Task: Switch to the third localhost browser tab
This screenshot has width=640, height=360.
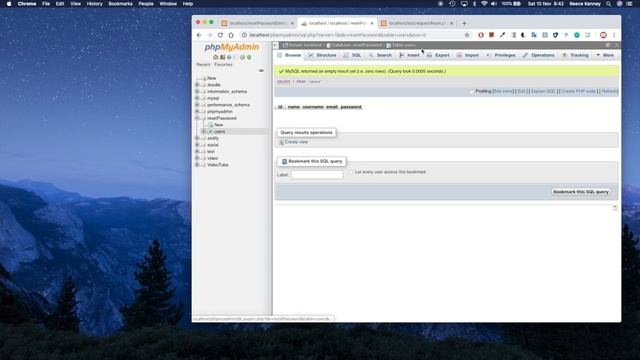Action: (x=416, y=23)
